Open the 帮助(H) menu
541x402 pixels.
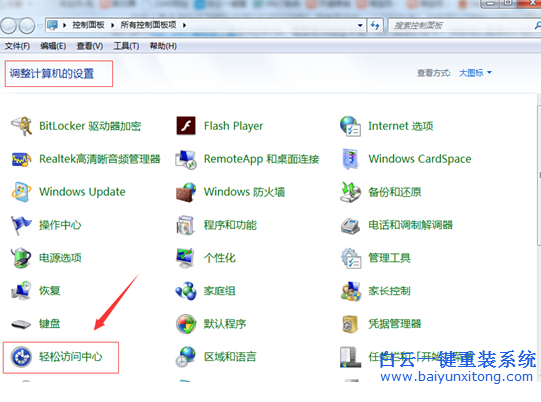163,46
